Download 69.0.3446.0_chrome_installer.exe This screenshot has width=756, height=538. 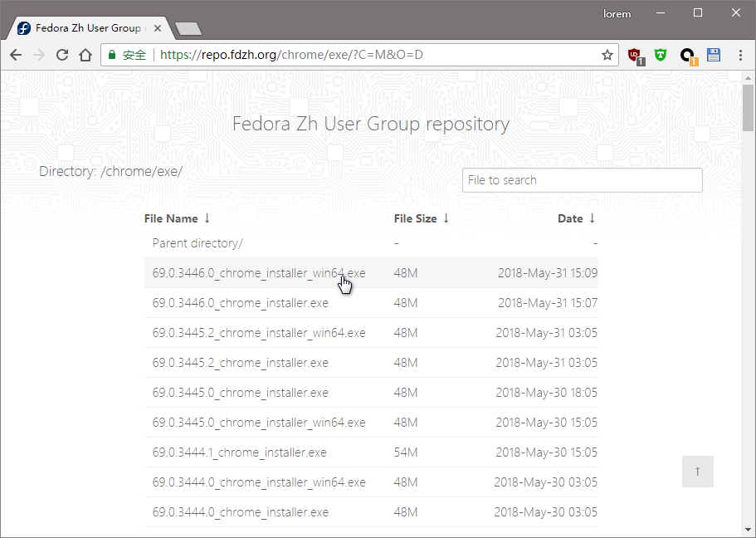click(240, 303)
